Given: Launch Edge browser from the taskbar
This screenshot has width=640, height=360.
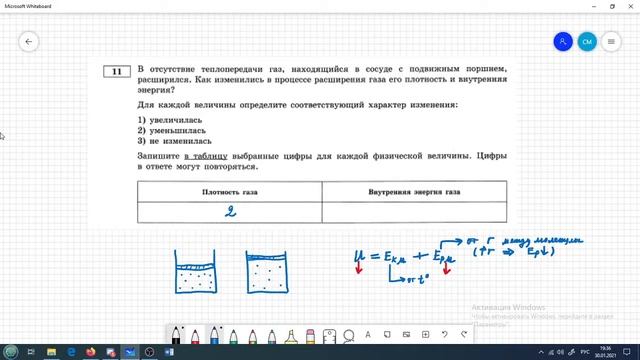Looking at the screenshot, I should (71, 352).
